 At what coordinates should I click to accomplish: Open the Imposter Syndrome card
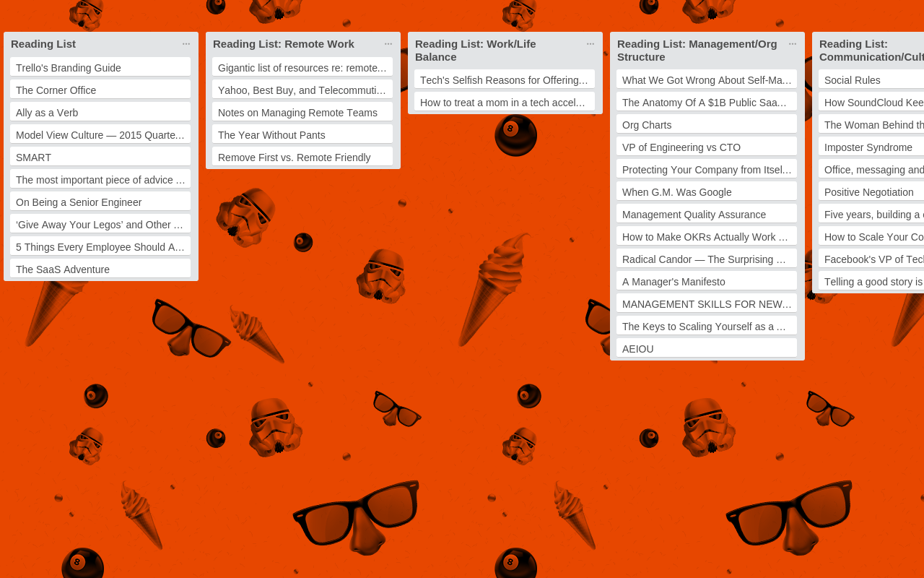pos(871,147)
